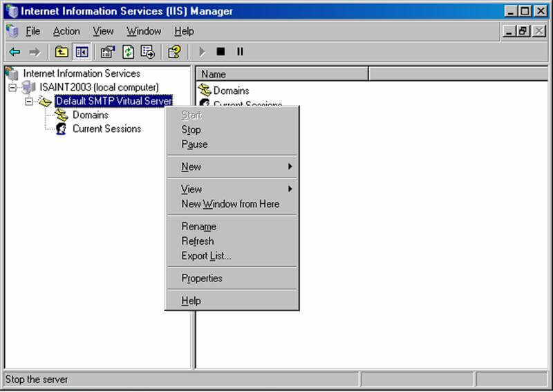This screenshot has height=392, width=553.
Task: Open the Window menu
Action: point(144,31)
